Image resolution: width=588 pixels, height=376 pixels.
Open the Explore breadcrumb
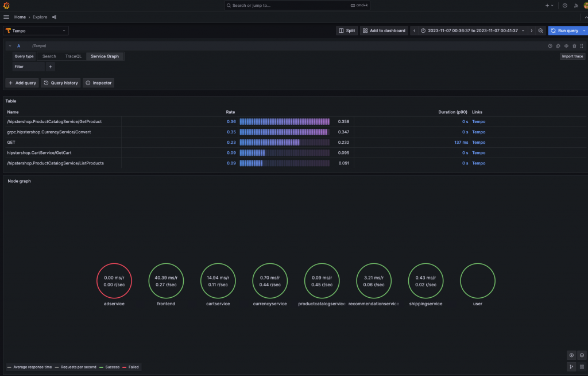tap(40, 17)
